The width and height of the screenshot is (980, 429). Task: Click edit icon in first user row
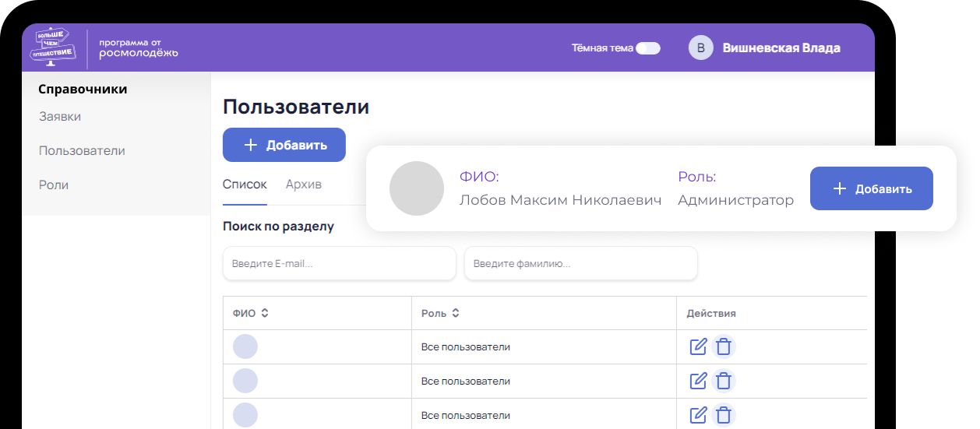point(698,346)
